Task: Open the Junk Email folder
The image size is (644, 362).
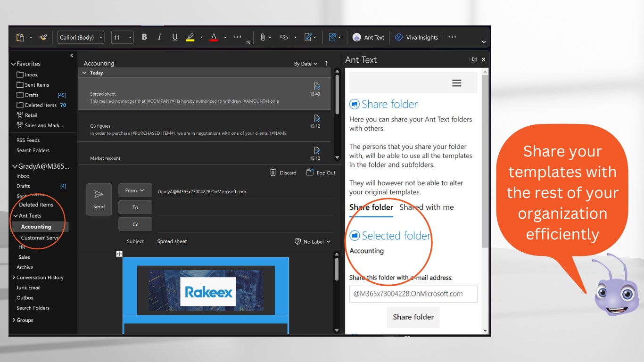Action: 28,288
